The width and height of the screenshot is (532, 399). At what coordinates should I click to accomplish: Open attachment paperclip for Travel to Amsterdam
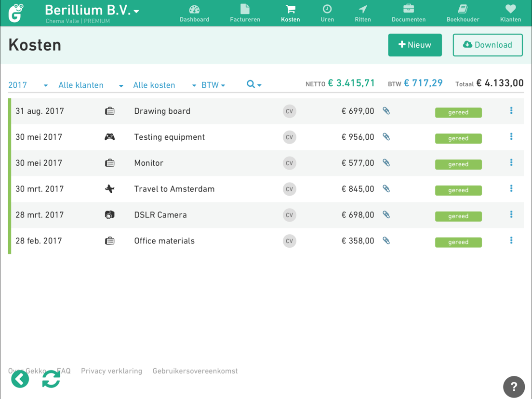coord(386,188)
